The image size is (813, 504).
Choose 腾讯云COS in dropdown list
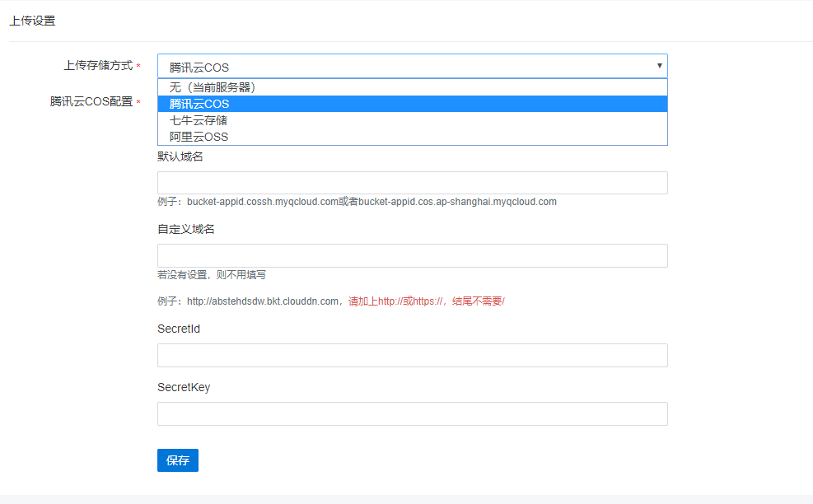click(412, 105)
